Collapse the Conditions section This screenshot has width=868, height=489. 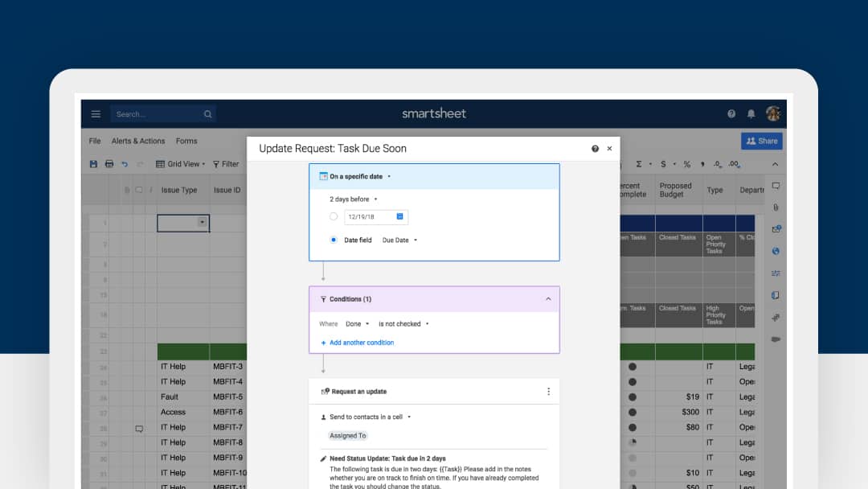pyautogui.click(x=548, y=299)
